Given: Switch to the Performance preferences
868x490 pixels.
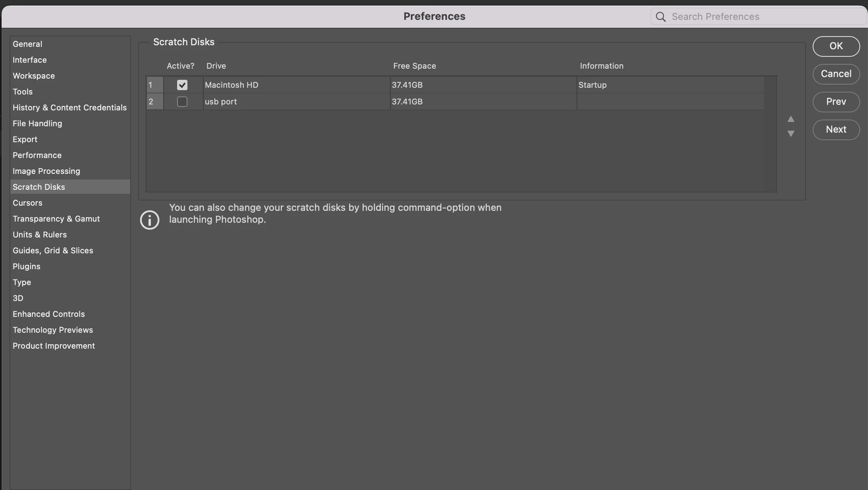Looking at the screenshot, I should tap(37, 155).
